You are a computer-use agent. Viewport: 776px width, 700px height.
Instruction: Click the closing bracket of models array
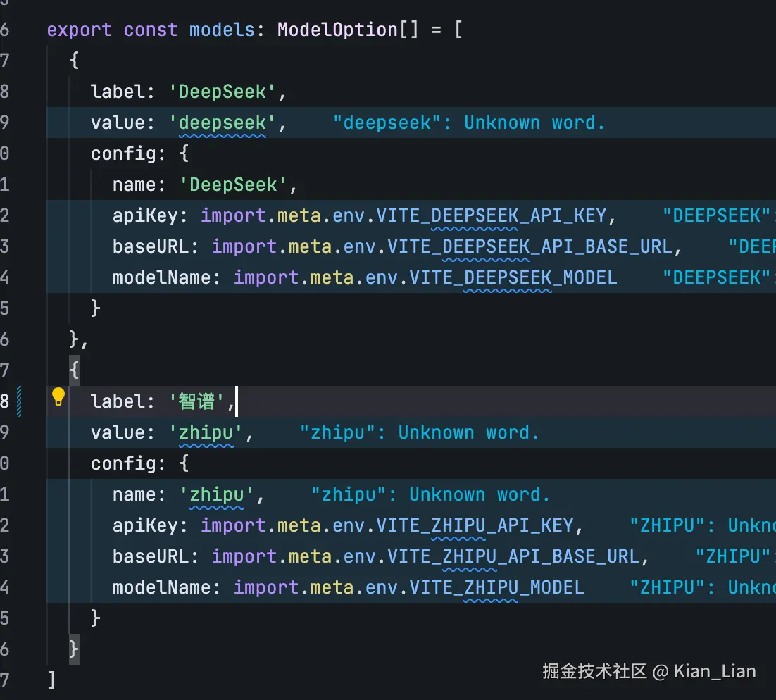[51, 680]
